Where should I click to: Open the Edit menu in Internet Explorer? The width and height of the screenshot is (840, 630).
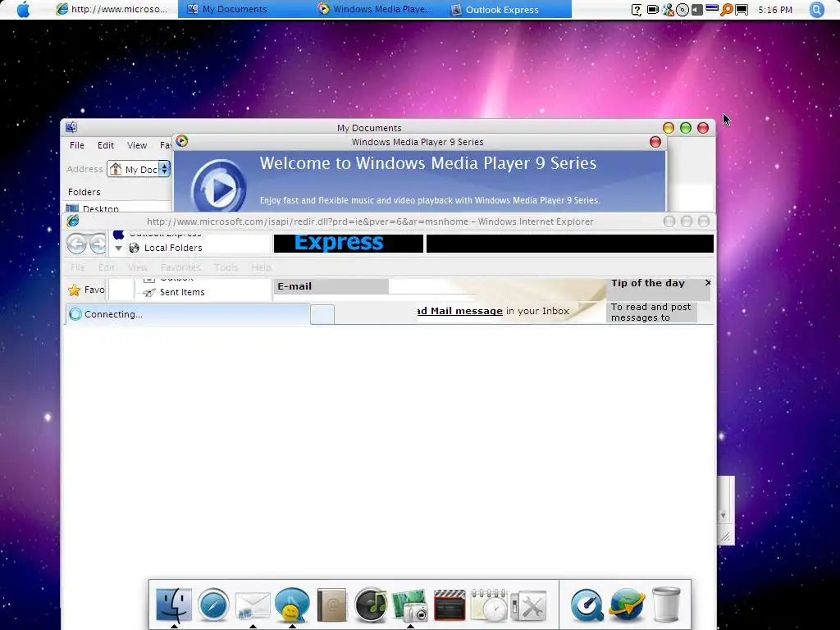click(x=106, y=267)
